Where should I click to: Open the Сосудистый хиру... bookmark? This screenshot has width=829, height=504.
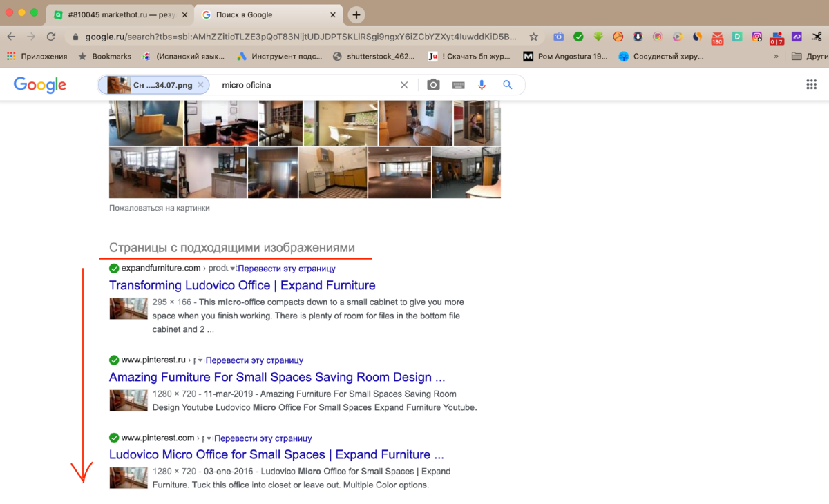(x=660, y=56)
